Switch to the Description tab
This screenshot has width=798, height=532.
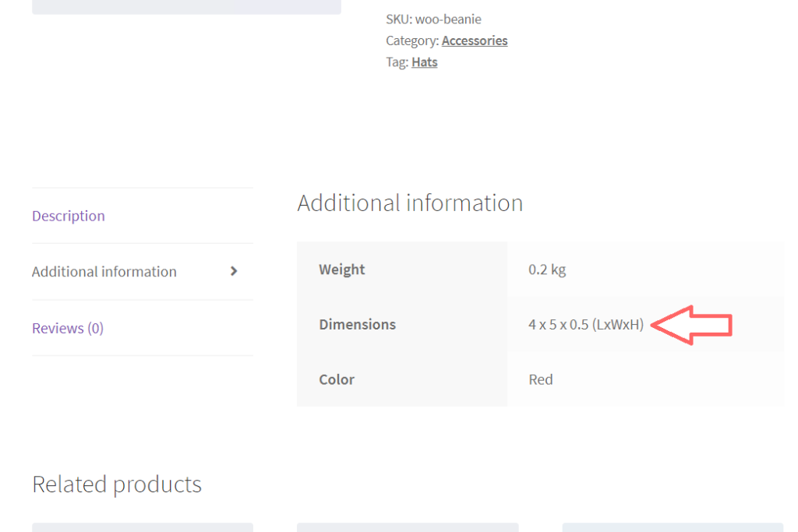click(x=68, y=216)
